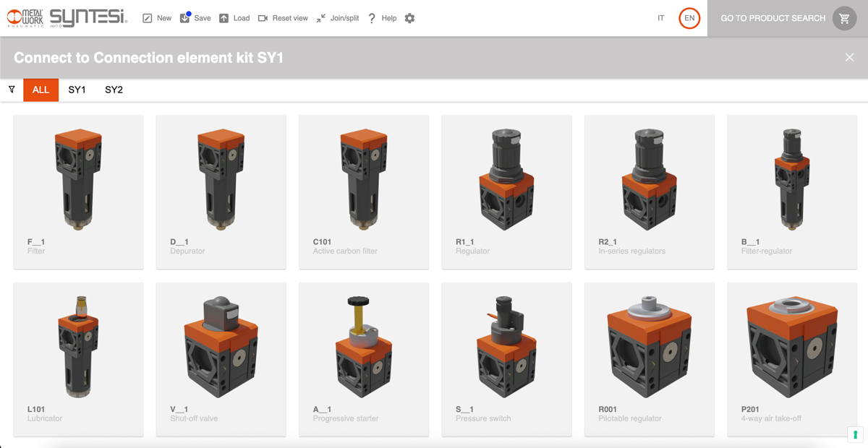Click the Save icon in toolbar

(185, 18)
